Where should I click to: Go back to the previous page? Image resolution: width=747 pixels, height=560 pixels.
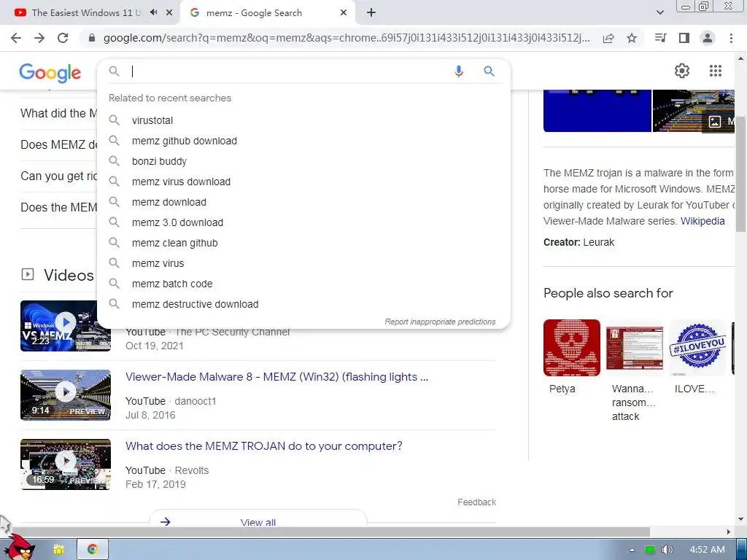(16, 38)
